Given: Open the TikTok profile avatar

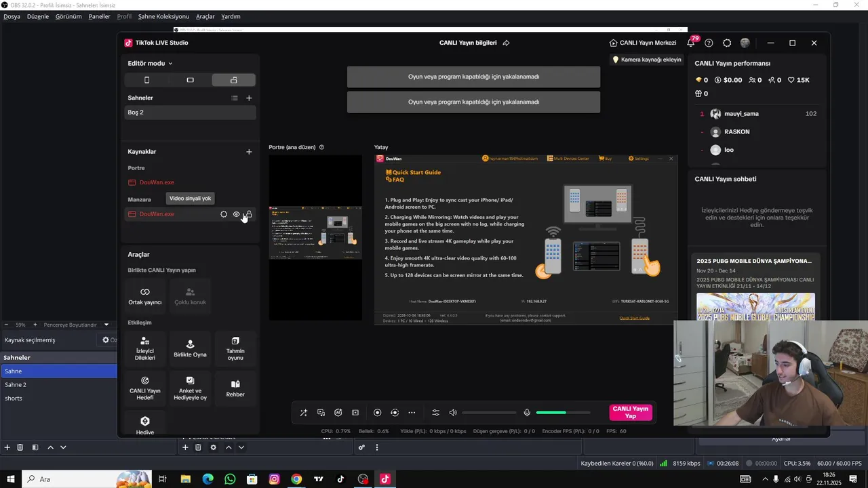Looking at the screenshot, I should coord(745,43).
